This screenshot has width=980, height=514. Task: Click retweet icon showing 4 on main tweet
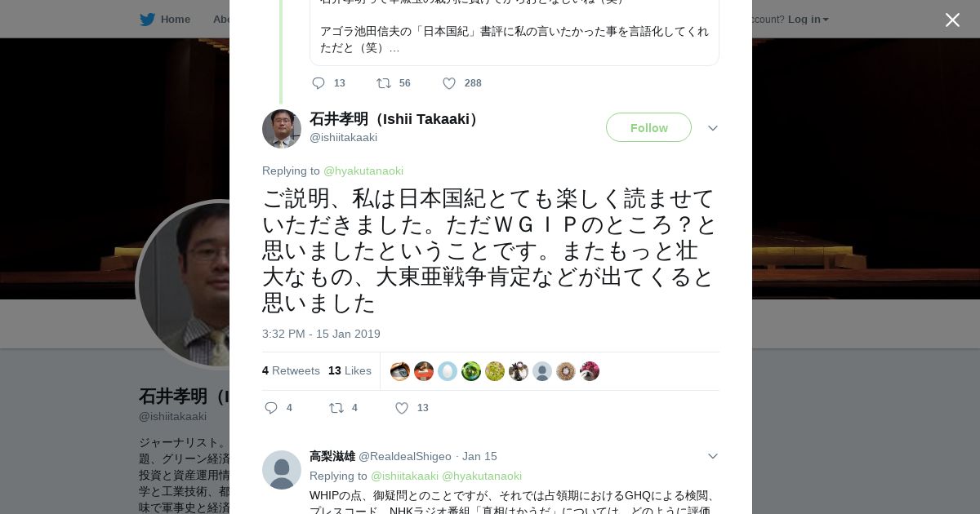pos(336,408)
